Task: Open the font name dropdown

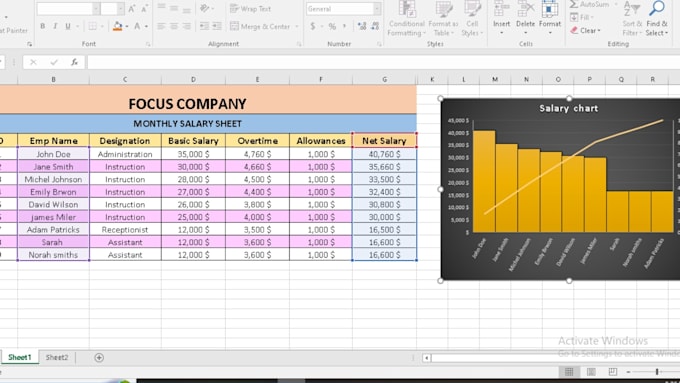Action: [x=96, y=9]
